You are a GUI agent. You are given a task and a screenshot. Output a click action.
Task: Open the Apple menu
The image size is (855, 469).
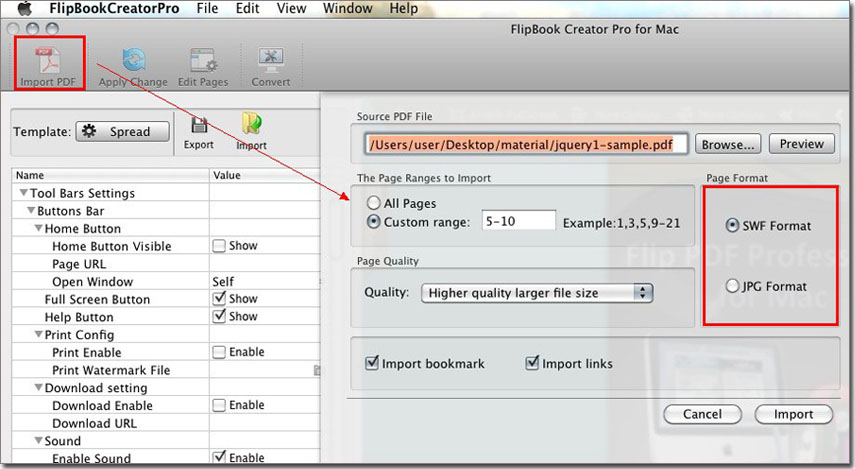pos(24,8)
